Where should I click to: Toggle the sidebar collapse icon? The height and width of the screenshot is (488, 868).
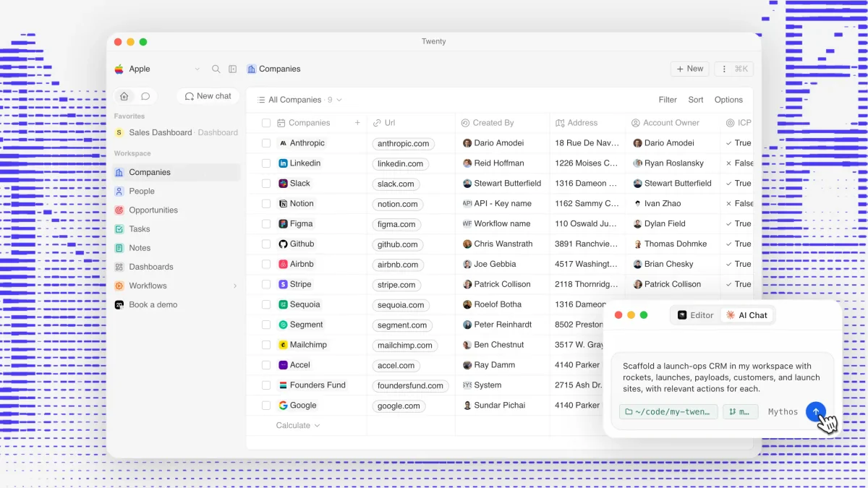[x=233, y=69]
